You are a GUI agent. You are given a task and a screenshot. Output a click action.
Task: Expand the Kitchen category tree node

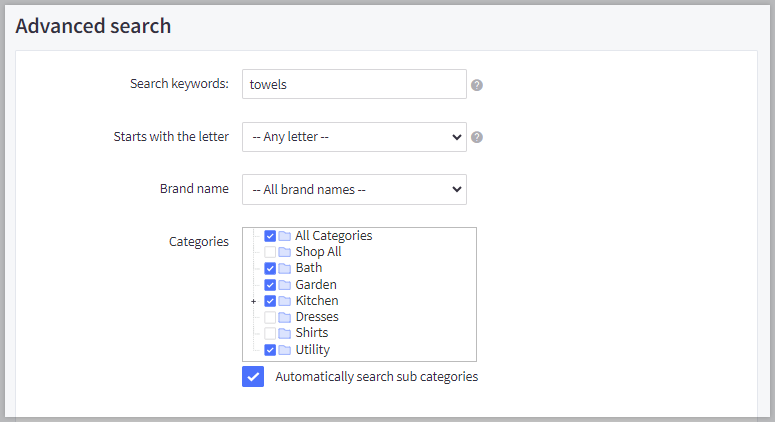tap(254, 301)
